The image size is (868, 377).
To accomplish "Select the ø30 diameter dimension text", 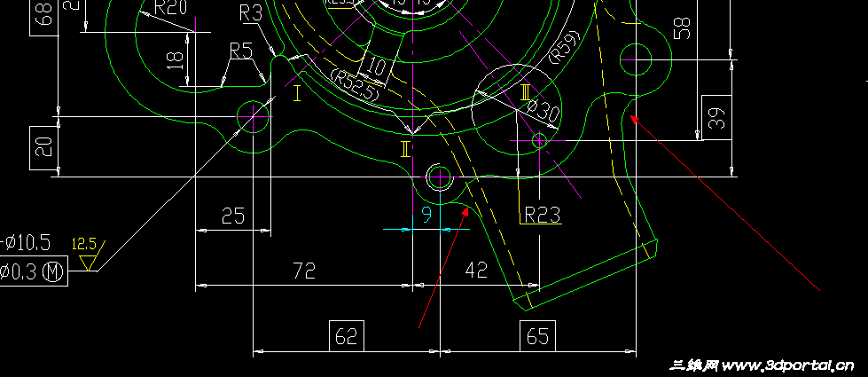I will (542, 110).
